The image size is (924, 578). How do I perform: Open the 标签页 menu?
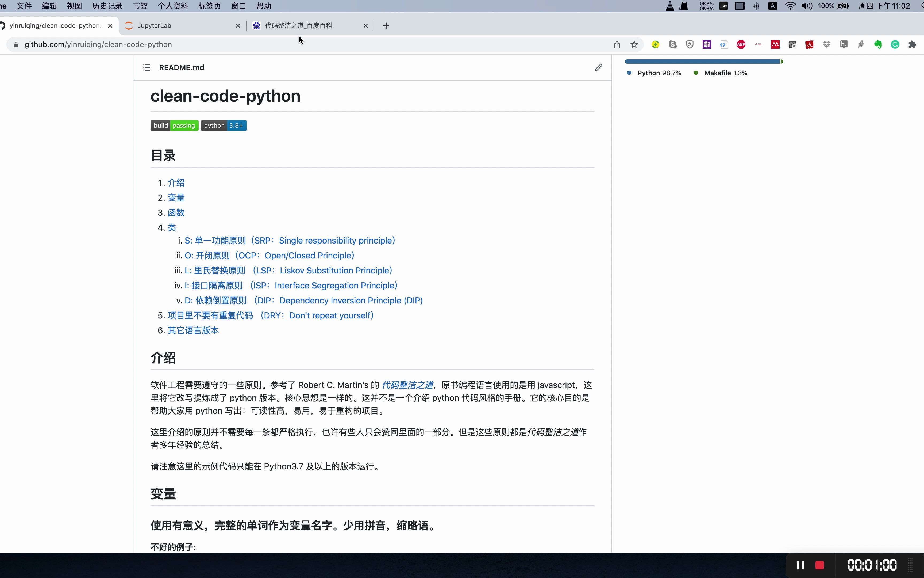click(x=210, y=6)
